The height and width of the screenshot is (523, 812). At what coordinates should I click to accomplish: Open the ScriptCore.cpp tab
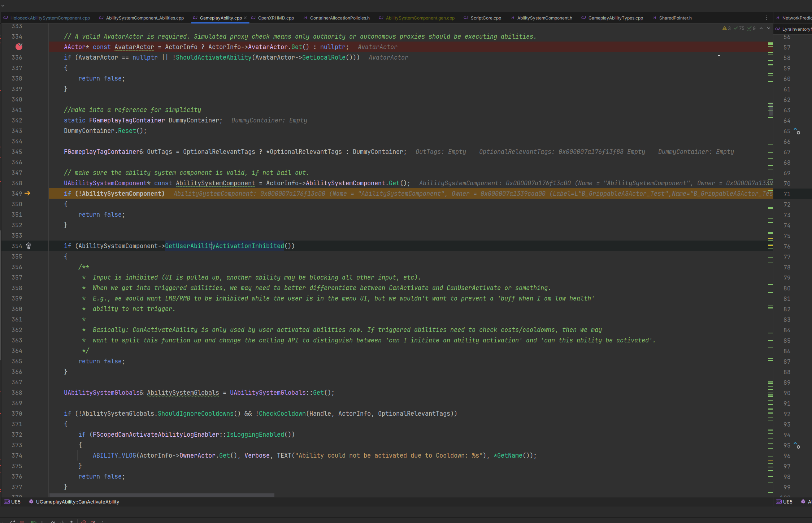tap(482, 18)
